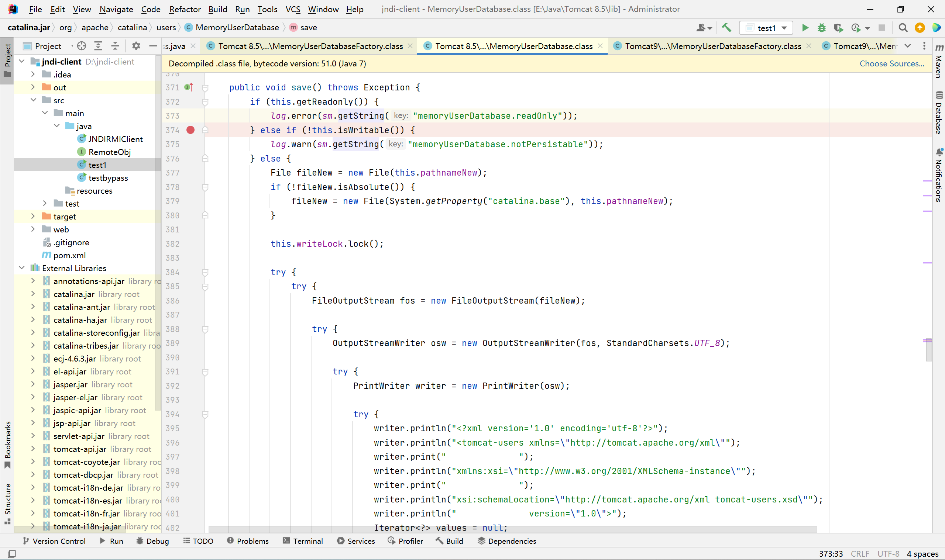
Task: Open the Bookmarks side panel
Action: click(x=7, y=445)
